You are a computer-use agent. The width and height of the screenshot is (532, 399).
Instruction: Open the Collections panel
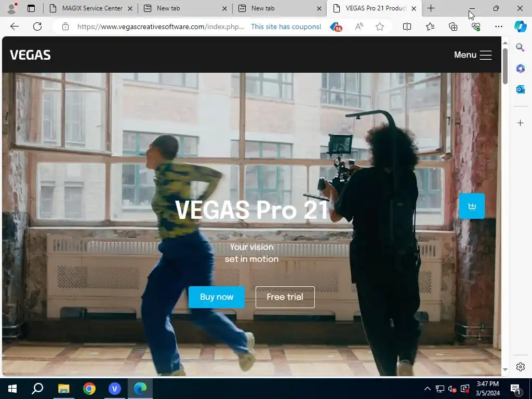tap(453, 26)
